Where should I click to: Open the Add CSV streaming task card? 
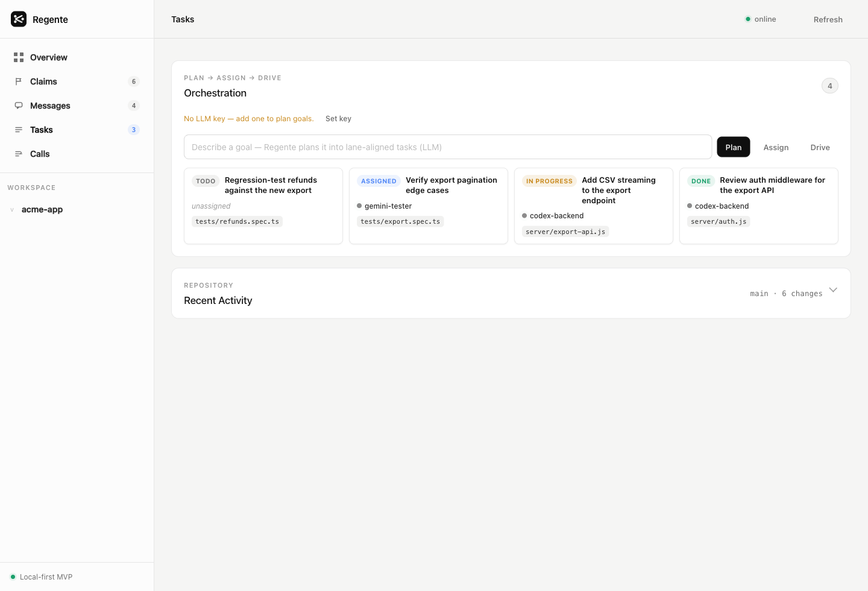594,206
